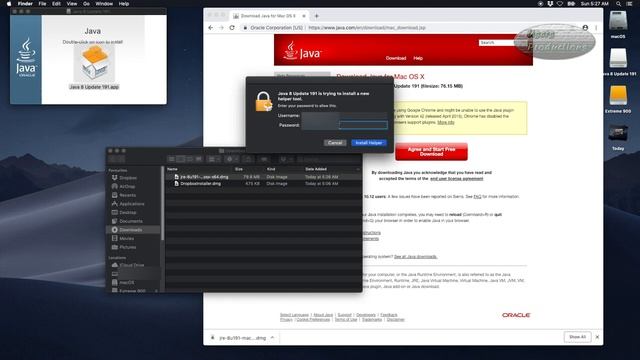
Task: Click the More info link in yellow notice
Action: click(x=446, y=122)
